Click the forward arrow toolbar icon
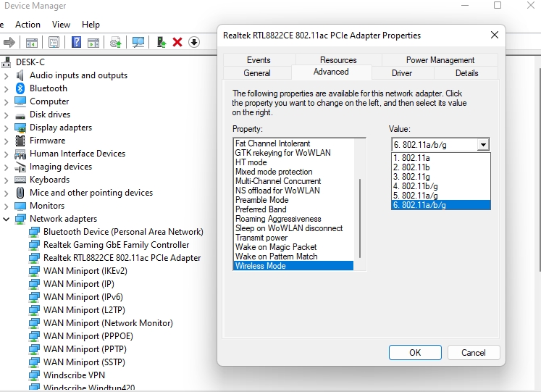Image resolution: width=541 pixels, height=392 pixels. point(9,43)
